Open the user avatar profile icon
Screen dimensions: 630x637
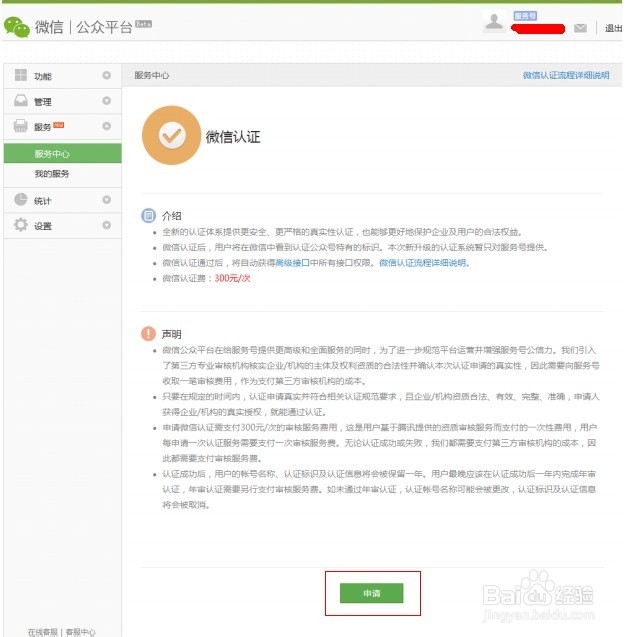(494, 22)
